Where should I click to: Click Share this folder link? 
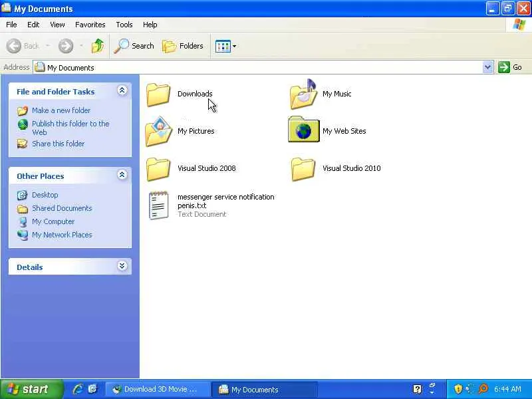pos(58,144)
